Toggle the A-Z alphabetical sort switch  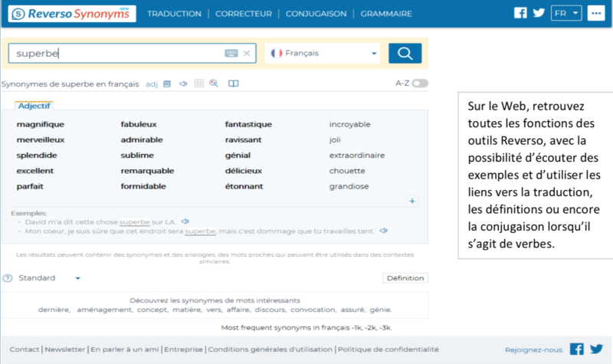(x=419, y=84)
